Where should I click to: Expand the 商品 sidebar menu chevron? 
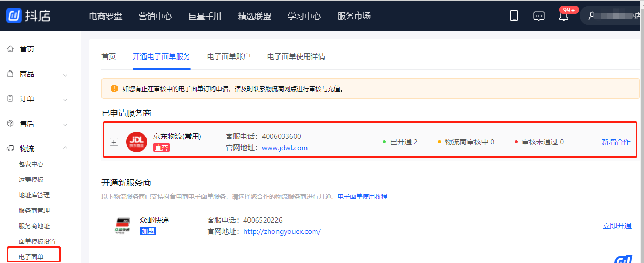[x=65, y=75]
